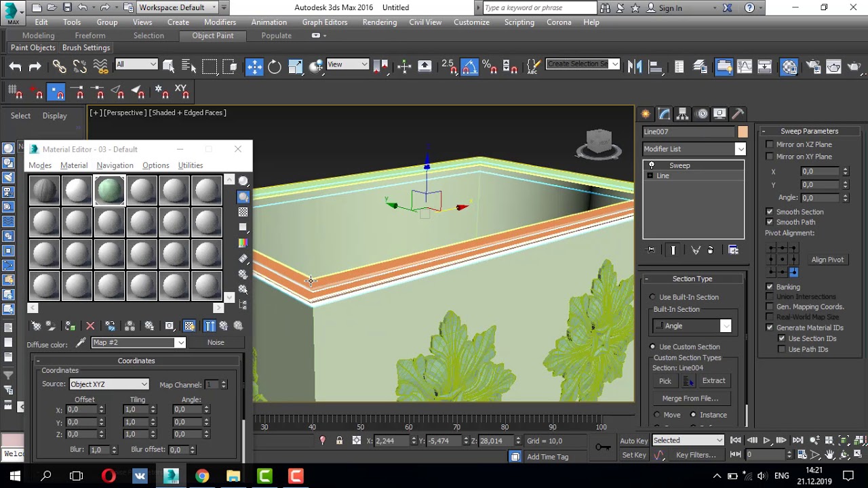Open the Navigation menu in Material Editor

tap(115, 165)
